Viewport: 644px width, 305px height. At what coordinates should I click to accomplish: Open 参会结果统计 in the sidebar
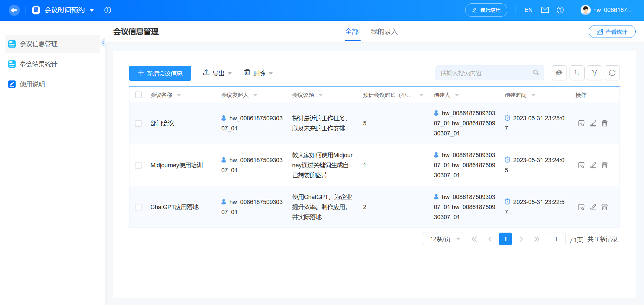[x=39, y=64]
